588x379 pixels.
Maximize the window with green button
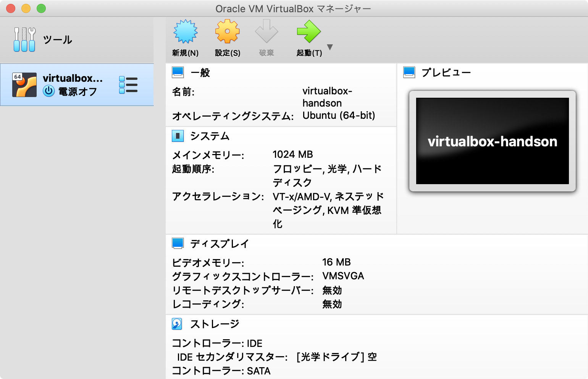[x=41, y=8]
